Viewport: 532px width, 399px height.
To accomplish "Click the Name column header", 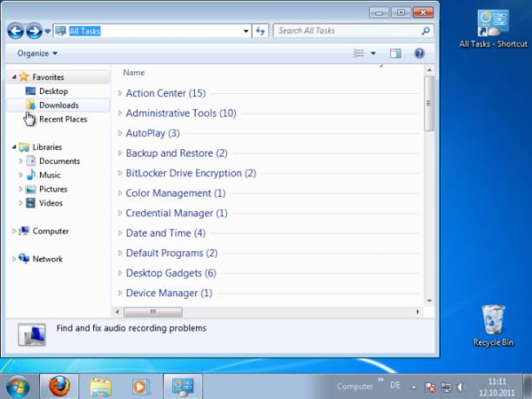I will (134, 72).
